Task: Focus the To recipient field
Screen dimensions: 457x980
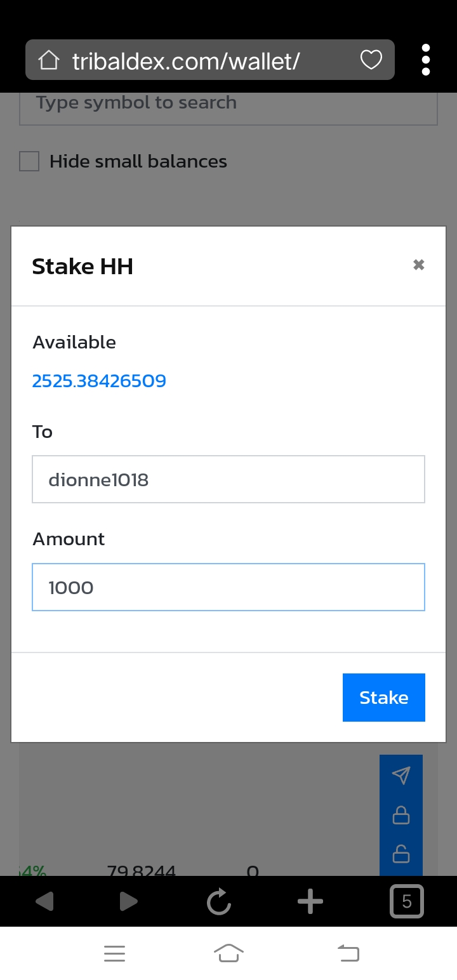Action: click(x=228, y=479)
